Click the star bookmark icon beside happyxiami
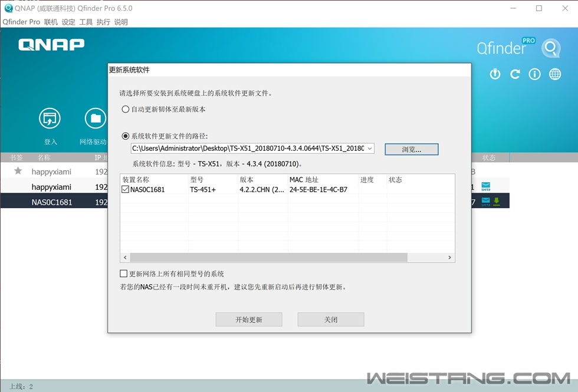The image size is (578, 392). [x=18, y=171]
